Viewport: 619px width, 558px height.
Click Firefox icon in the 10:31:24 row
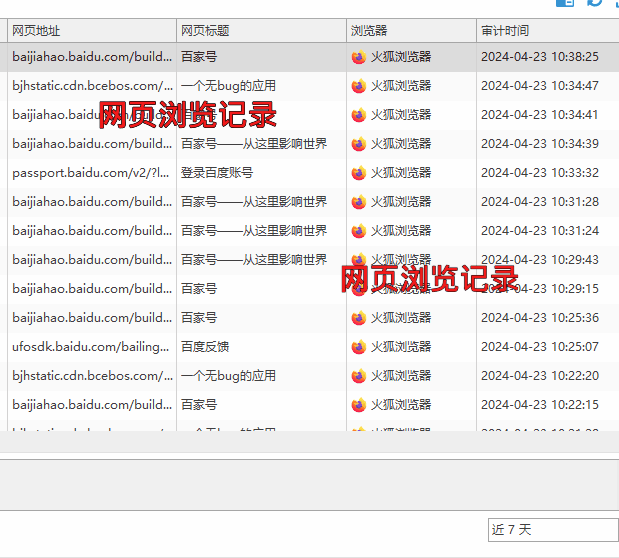coord(359,231)
